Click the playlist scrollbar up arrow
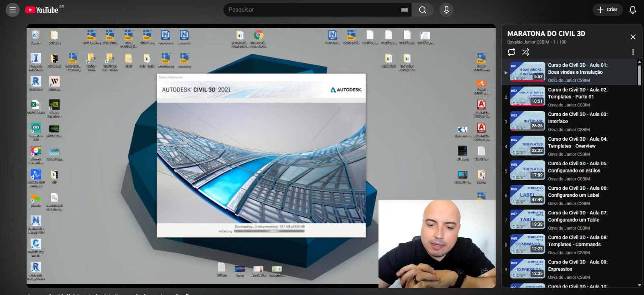 [x=639, y=62]
